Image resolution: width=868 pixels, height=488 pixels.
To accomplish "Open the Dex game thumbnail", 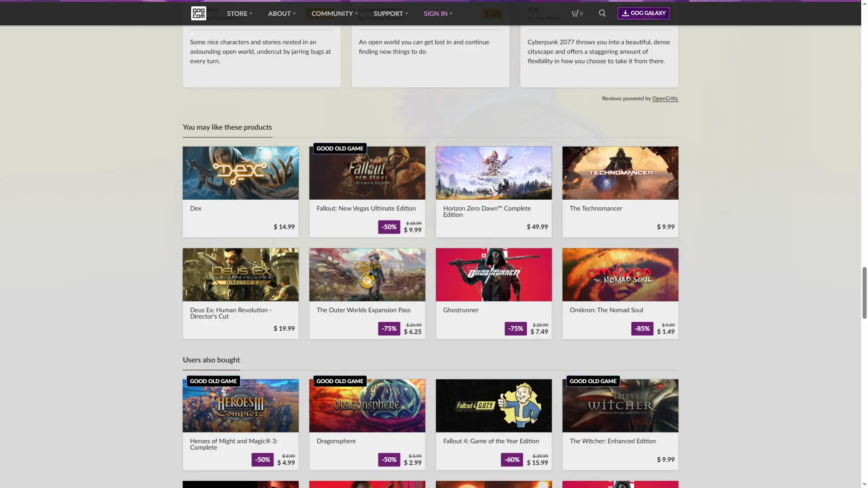I will [241, 173].
